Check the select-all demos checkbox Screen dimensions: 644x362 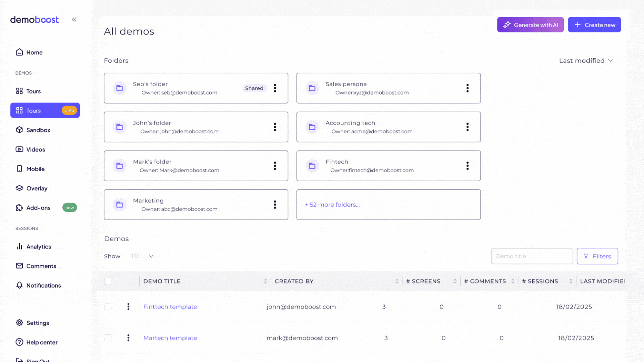point(108,281)
